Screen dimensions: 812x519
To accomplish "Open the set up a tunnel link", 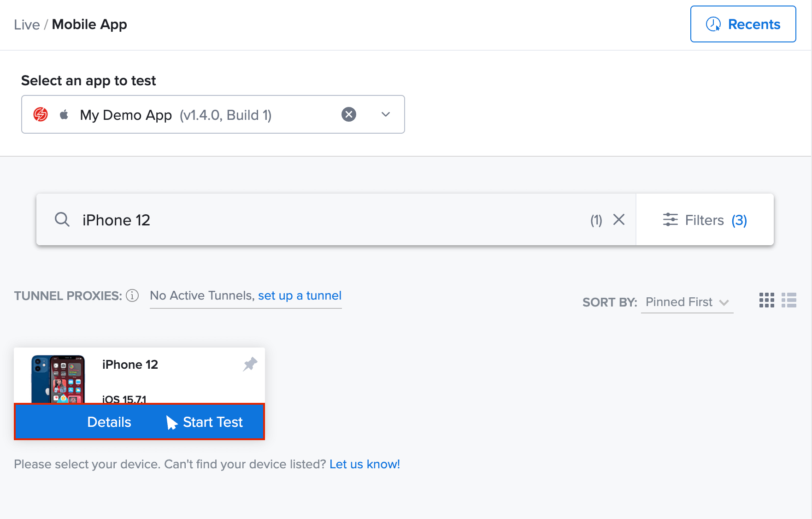I will pos(300,295).
